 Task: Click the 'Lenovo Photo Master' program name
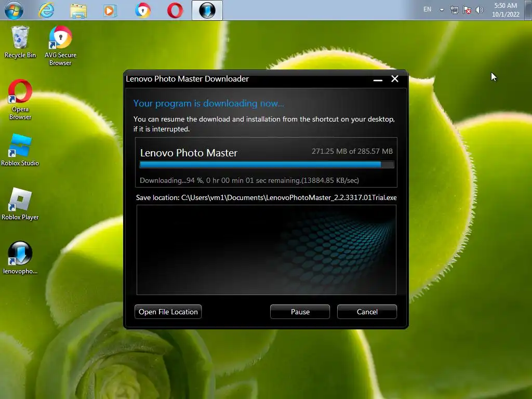click(189, 153)
